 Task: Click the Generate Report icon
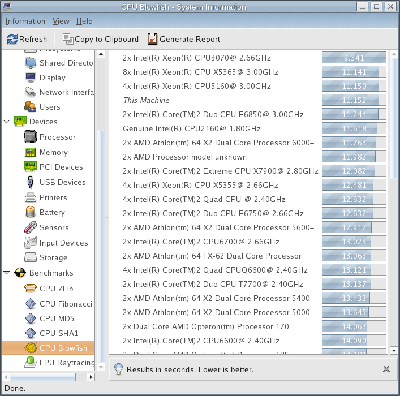point(152,39)
